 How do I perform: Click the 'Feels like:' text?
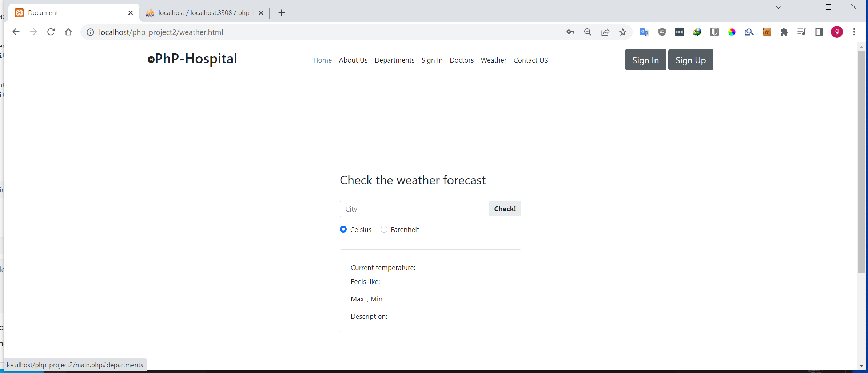[365, 281]
